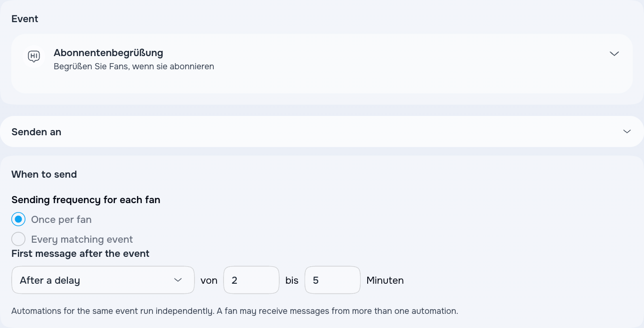
Task: Click the bis minutes field showing 5
Action: coord(333,280)
